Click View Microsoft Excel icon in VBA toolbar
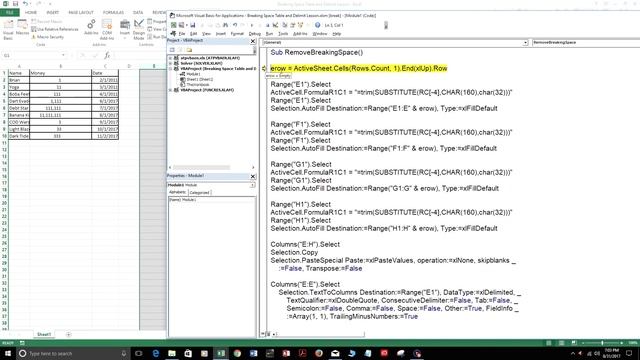 point(173,25)
